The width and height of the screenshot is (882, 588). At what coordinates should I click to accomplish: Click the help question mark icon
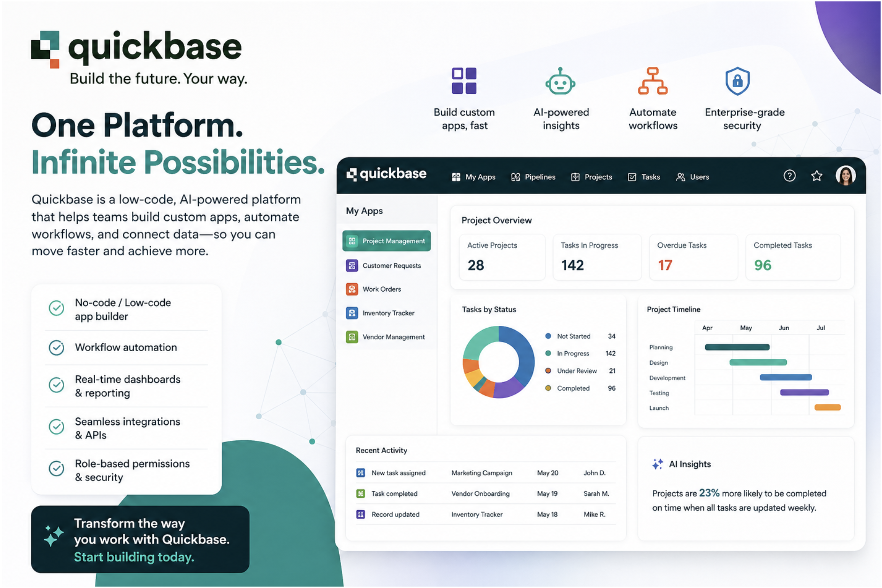click(789, 176)
